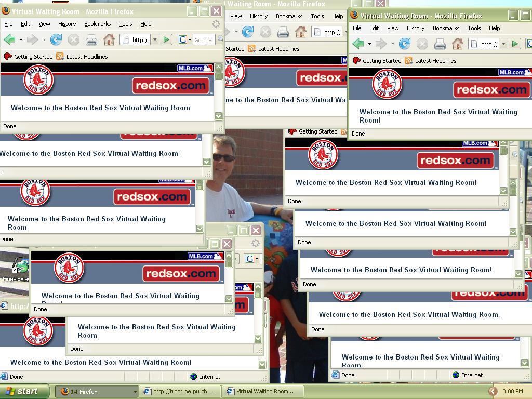Open Back history dropdown in top-left window

[21, 39]
